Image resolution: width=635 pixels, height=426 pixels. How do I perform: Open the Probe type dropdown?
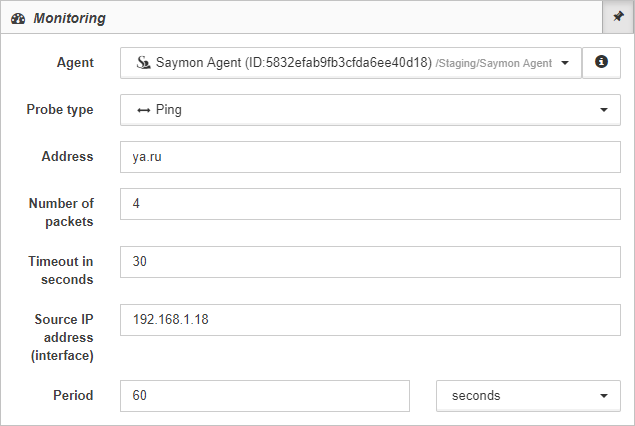(x=370, y=110)
